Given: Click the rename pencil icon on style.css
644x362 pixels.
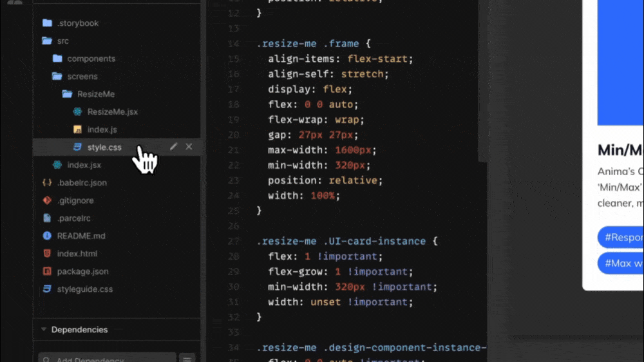Looking at the screenshot, I should tap(173, 147).
